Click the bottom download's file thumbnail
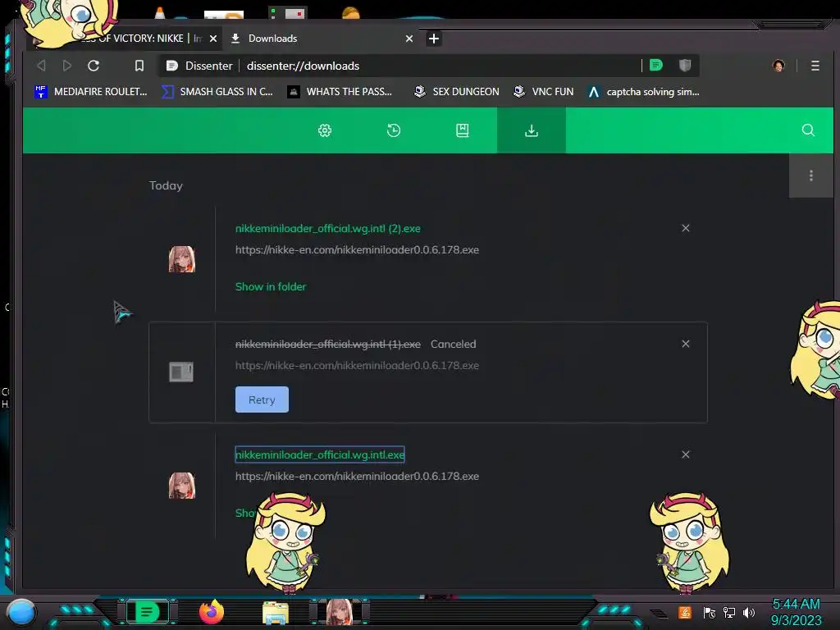This screenshot has width=840, height=630. pos(182,486)
